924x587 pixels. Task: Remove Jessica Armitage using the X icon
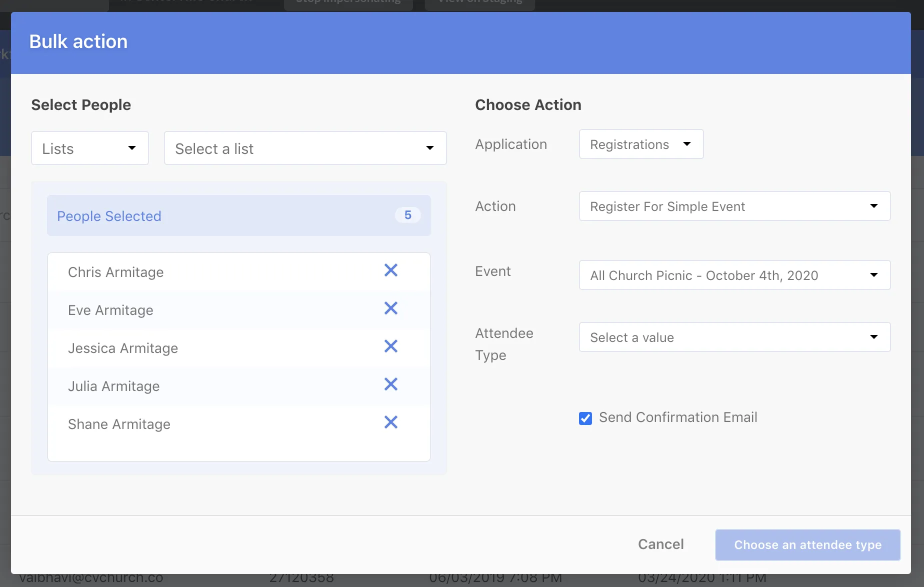tap(390, 346)
